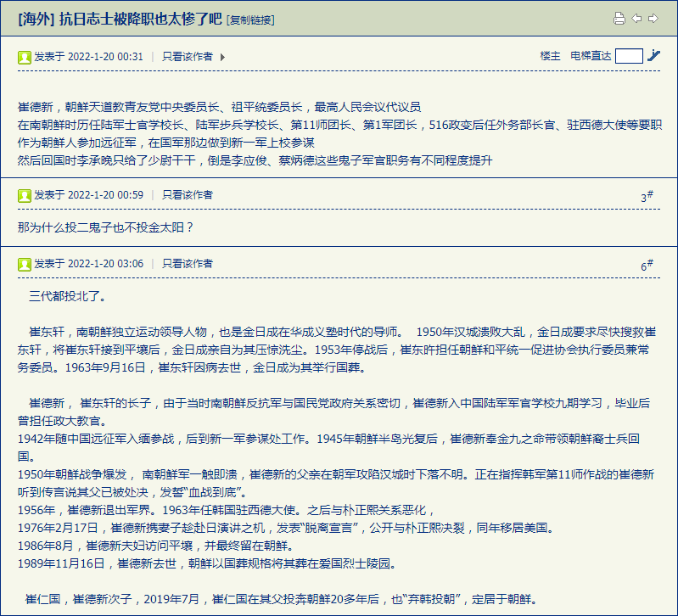Click the 楼主 label link

550,56
